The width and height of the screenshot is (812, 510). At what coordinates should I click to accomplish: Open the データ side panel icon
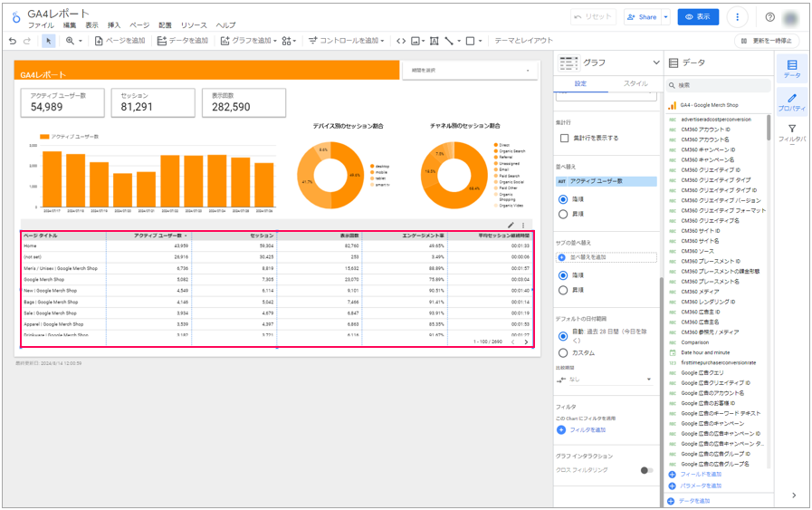[x=792, y=69]
